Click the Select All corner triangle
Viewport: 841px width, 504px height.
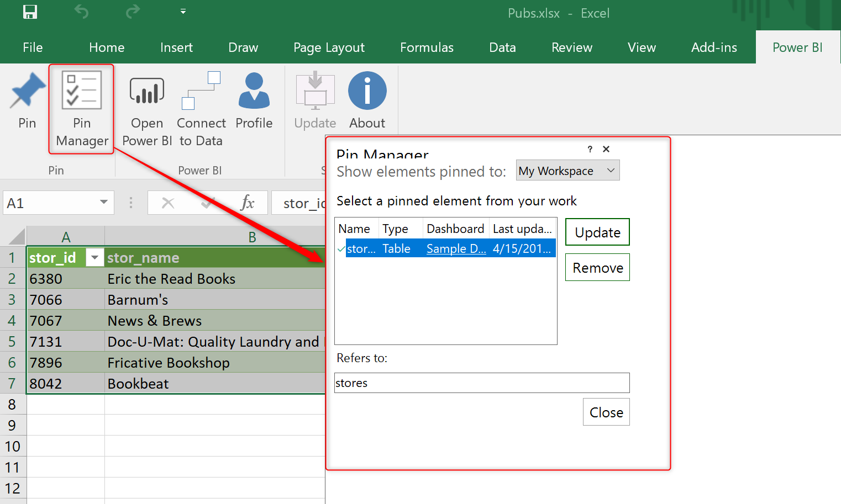pyautogui.click(x=17, y=236)
